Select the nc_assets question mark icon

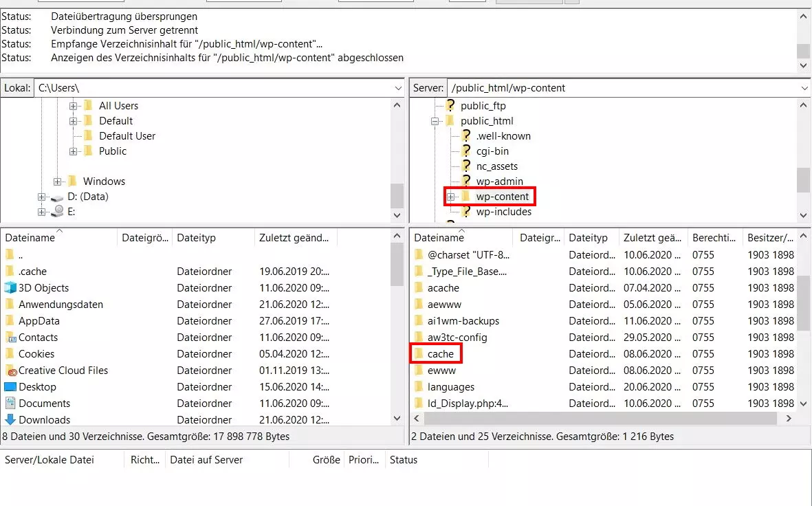pos(466,166)
